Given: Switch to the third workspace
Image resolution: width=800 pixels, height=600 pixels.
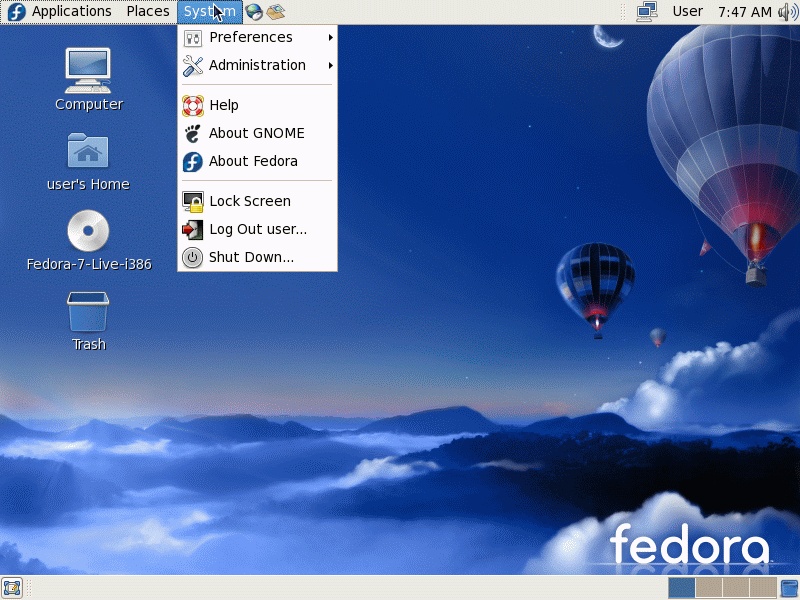Looking at the screenshot, I should (x=735, y=588).
